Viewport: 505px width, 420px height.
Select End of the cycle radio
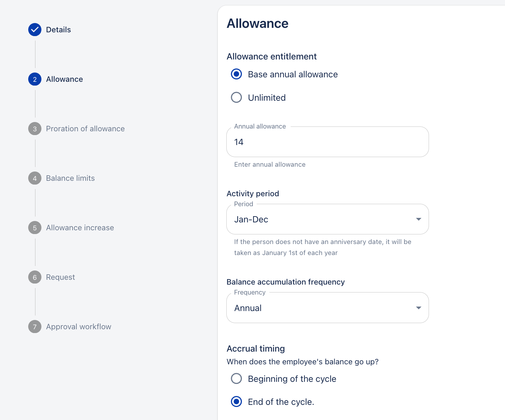coord(236,401)
